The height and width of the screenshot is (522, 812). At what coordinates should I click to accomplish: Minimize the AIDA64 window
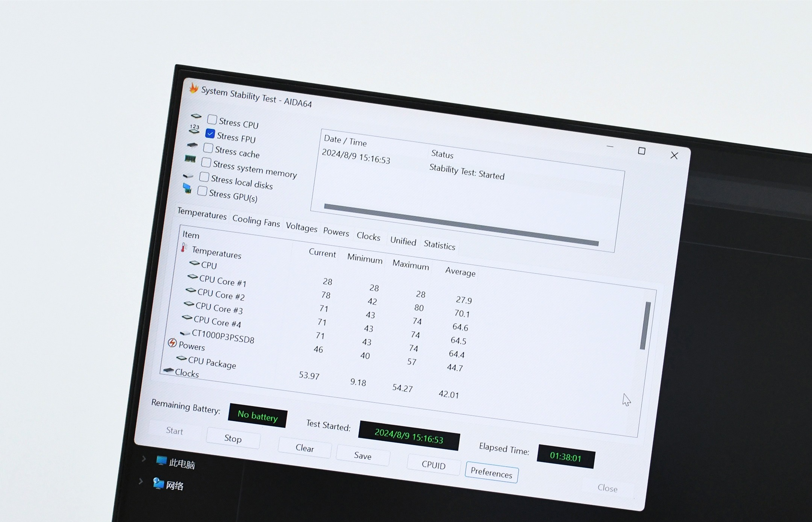[x=610, y=146]
